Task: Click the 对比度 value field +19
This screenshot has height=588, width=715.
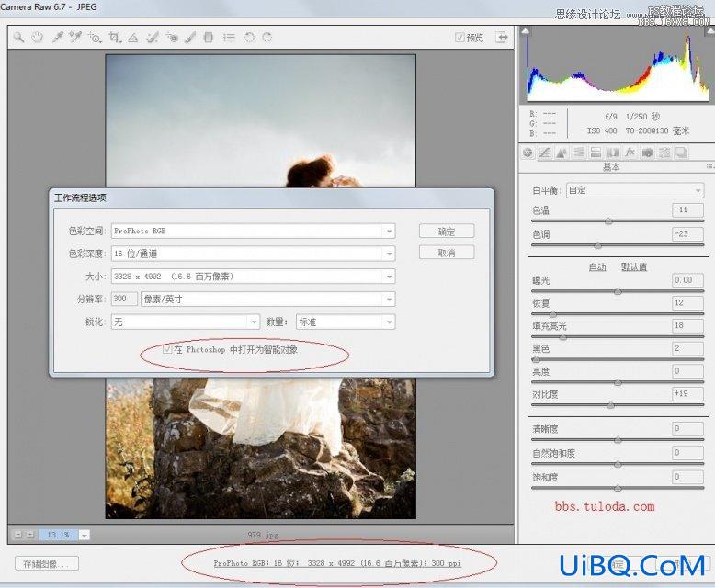Action: click(x=688, y=393)
